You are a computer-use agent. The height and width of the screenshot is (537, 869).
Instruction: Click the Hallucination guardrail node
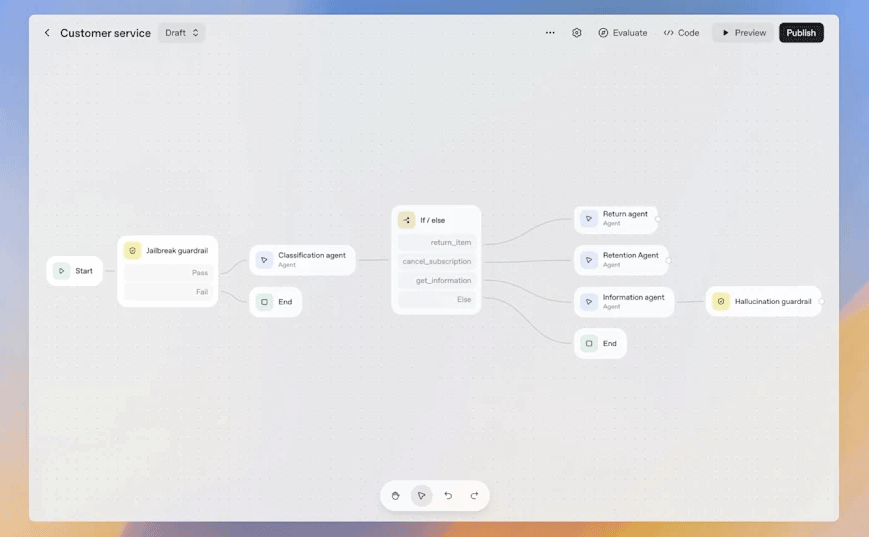pos(763,301)
